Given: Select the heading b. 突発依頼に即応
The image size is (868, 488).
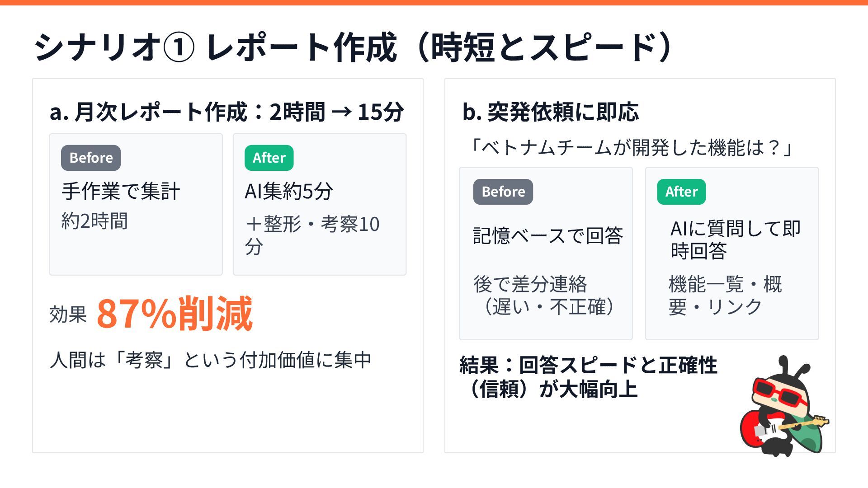Looking at the screenshot, I should 550,112.
